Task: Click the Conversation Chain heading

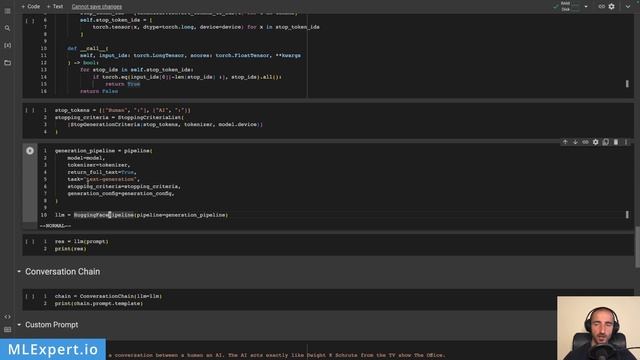Action: pyautogui.click(x=62, y=271)
